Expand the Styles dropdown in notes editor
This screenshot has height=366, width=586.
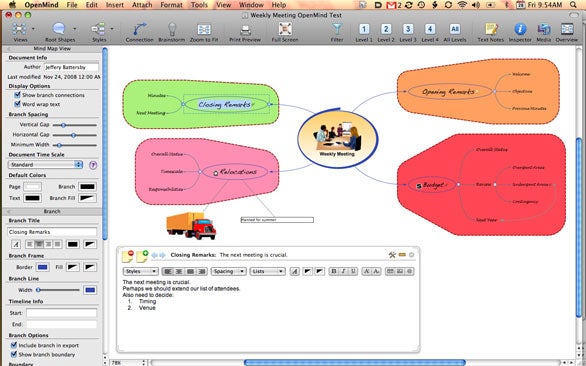click(141, 271)
